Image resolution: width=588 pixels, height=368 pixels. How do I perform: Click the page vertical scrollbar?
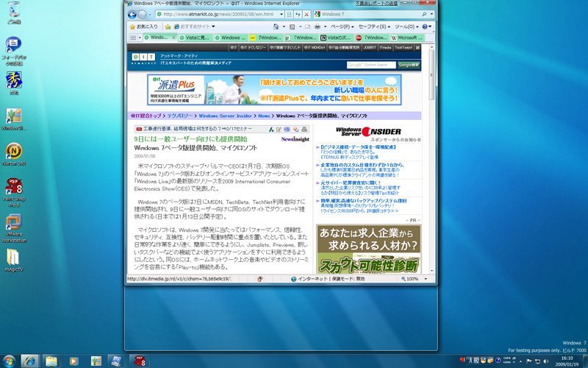coord(431,158)
